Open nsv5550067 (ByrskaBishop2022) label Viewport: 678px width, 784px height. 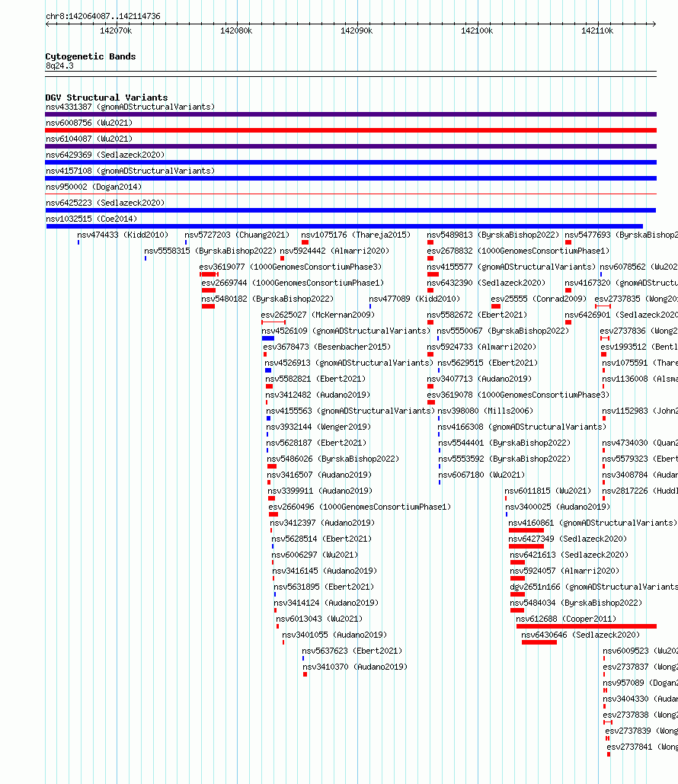pyautogui.click(x=503, y=331)
